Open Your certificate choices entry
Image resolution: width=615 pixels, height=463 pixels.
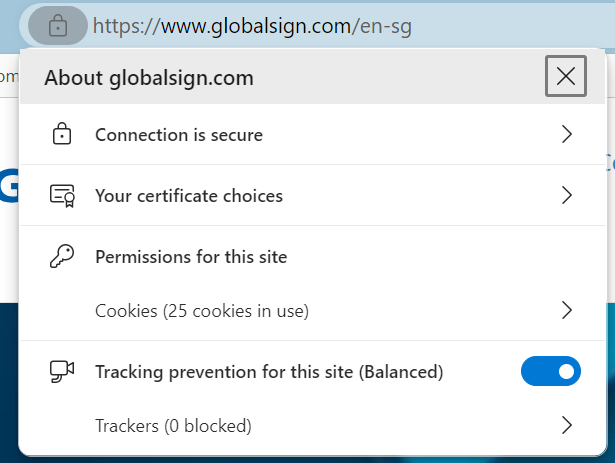tap(189, 196)
